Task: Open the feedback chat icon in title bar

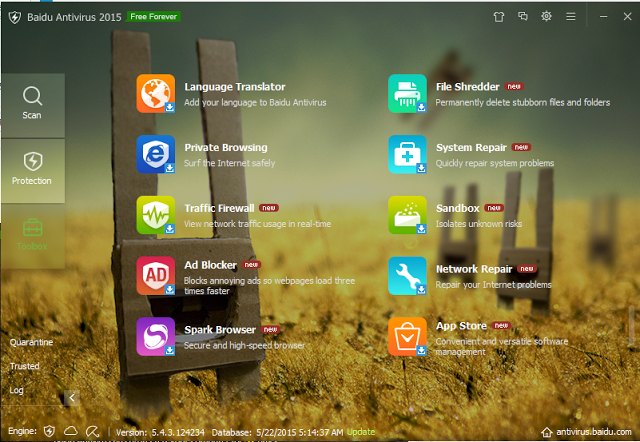Action: [x=523, y=16]
